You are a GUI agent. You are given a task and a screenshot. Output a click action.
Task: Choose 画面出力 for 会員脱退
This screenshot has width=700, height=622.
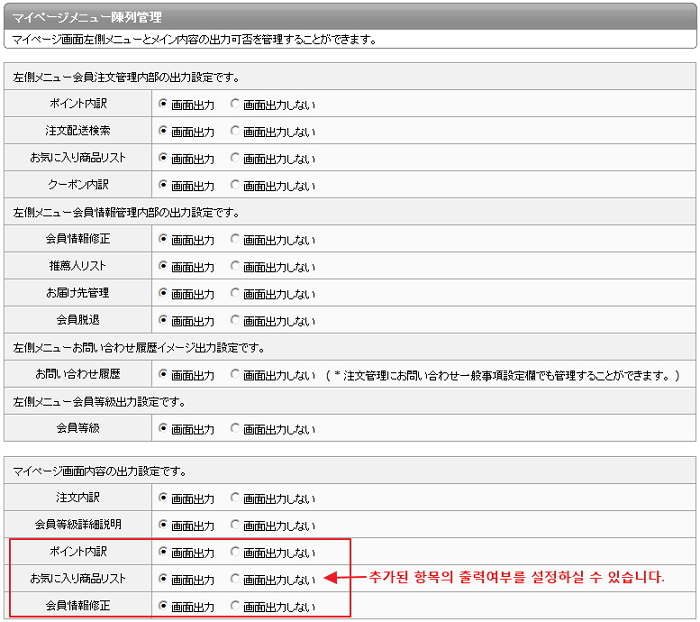click(x=164, y=320)
